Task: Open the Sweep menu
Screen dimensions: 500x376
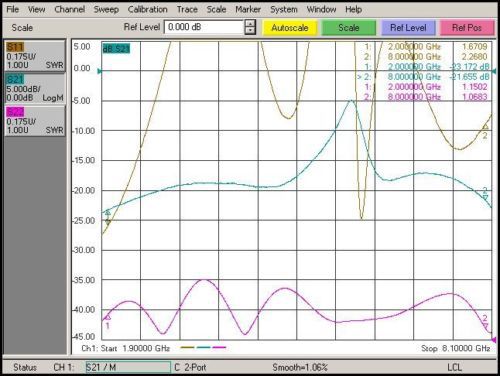Action: coord(106,9)
